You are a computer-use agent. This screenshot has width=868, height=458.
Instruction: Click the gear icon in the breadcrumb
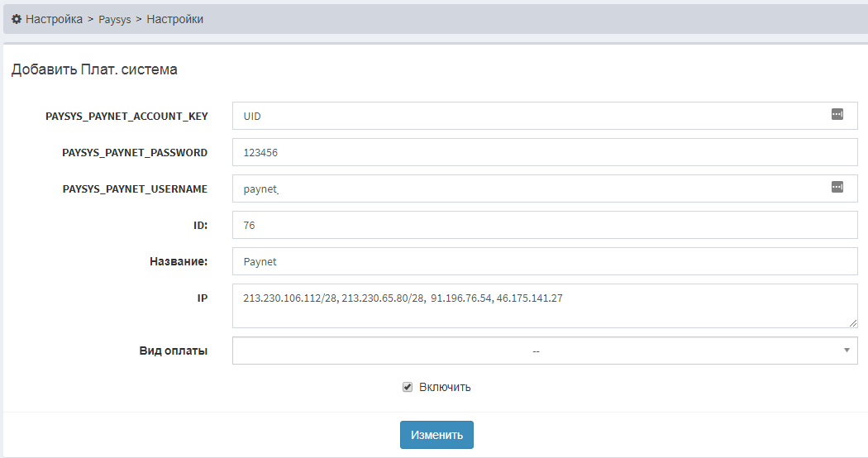[17, 18]
